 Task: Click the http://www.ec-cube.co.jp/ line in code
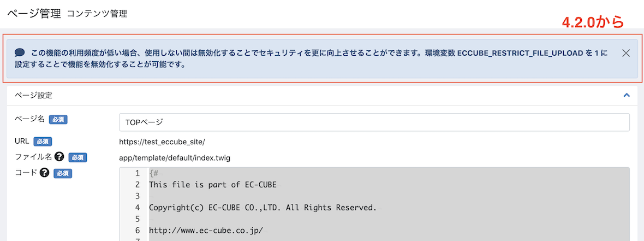pyautogui.click(x=206, y=230)
